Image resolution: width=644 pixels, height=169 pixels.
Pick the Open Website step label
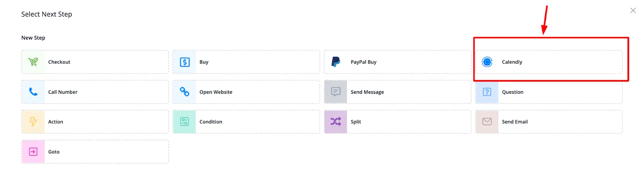tap(216, 92)
